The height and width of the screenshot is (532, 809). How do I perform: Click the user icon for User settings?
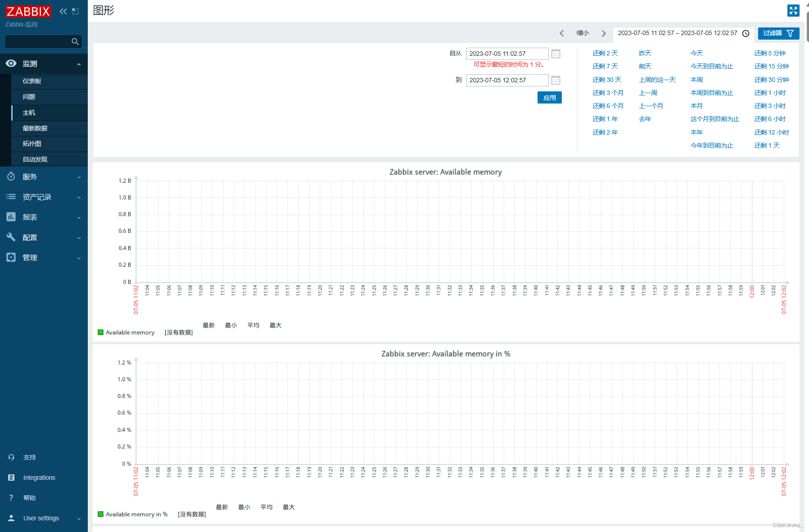point(11,518)
